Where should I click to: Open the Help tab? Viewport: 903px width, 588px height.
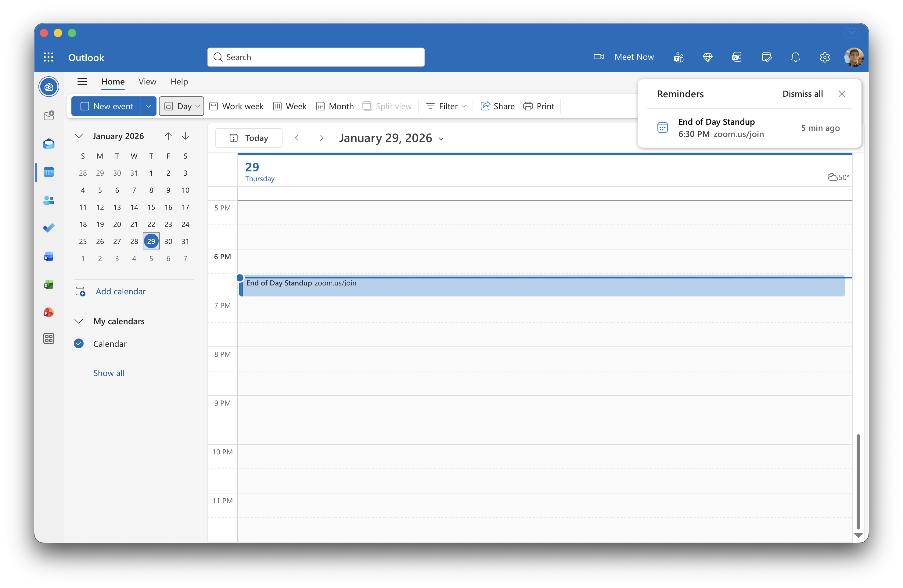pos(179,81)
